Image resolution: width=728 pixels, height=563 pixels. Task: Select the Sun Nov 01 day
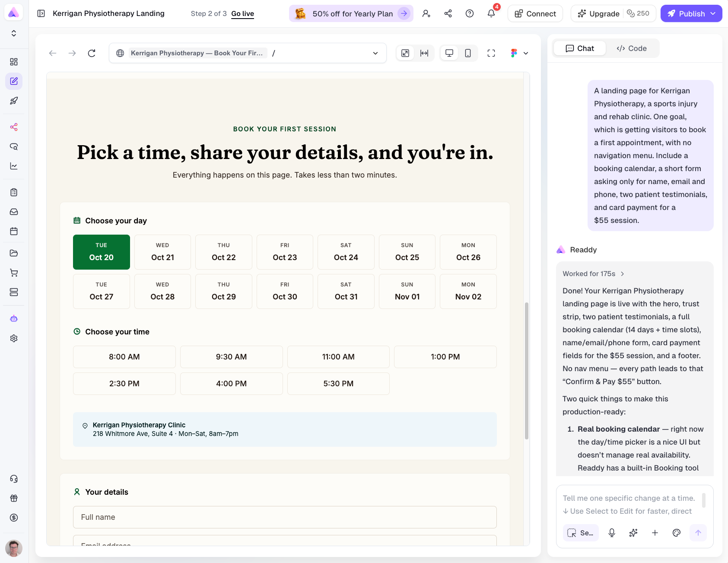coord(407,291)
